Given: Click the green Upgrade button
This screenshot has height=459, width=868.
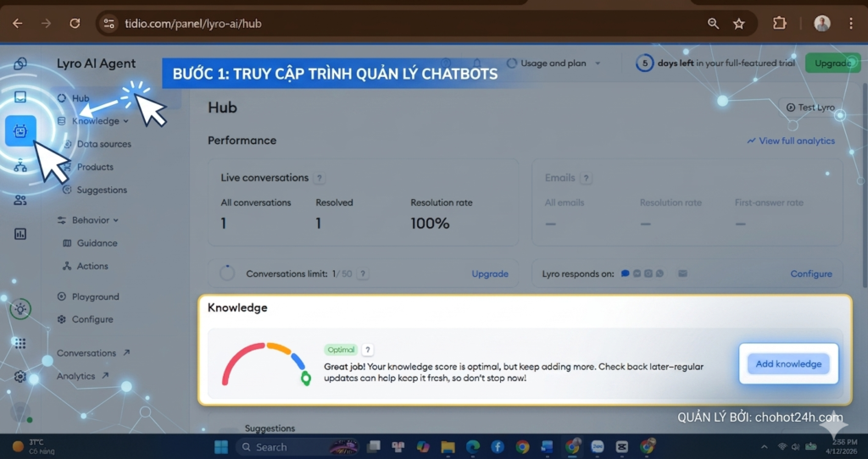Looking at the screenshot, I should pyautogui.click(x=833, y=63).
